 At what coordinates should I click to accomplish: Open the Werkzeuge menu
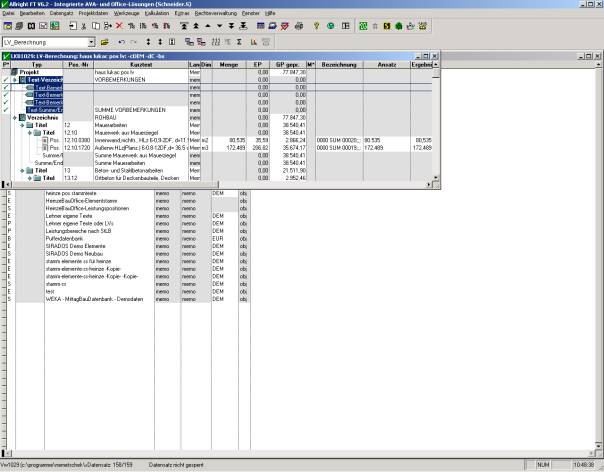(x=126, y=13)
